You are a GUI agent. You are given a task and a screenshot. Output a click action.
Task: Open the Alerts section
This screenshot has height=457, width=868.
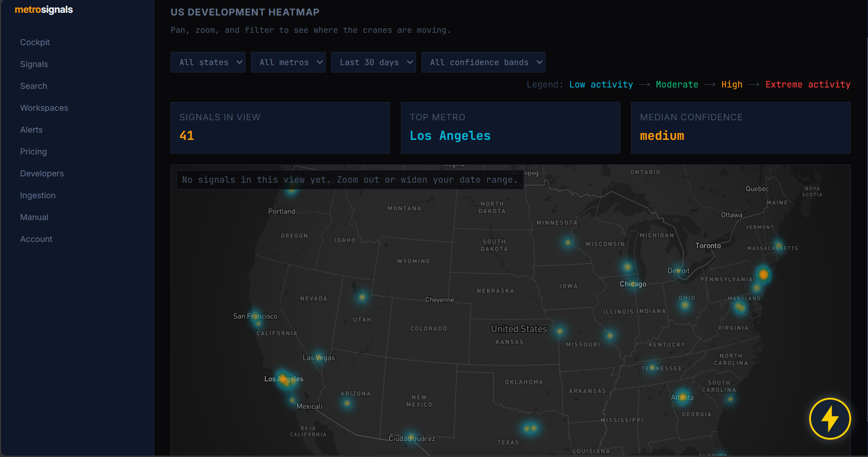(x=31, y=130)
